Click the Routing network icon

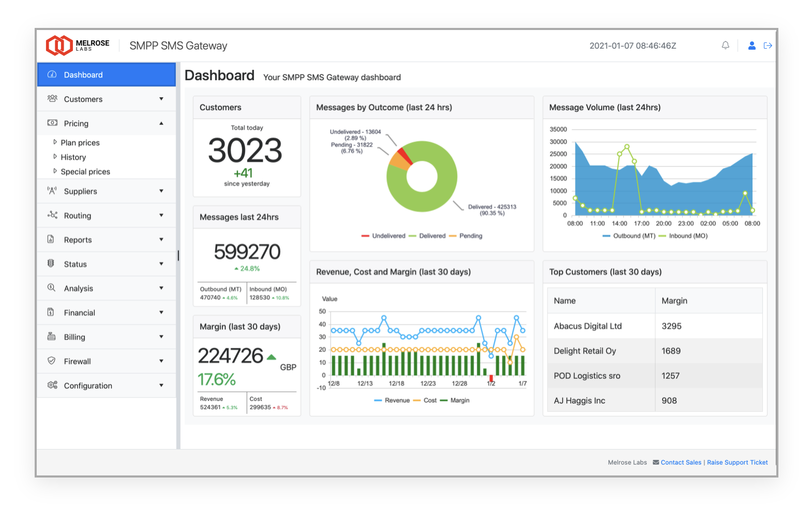pos(52,215)
